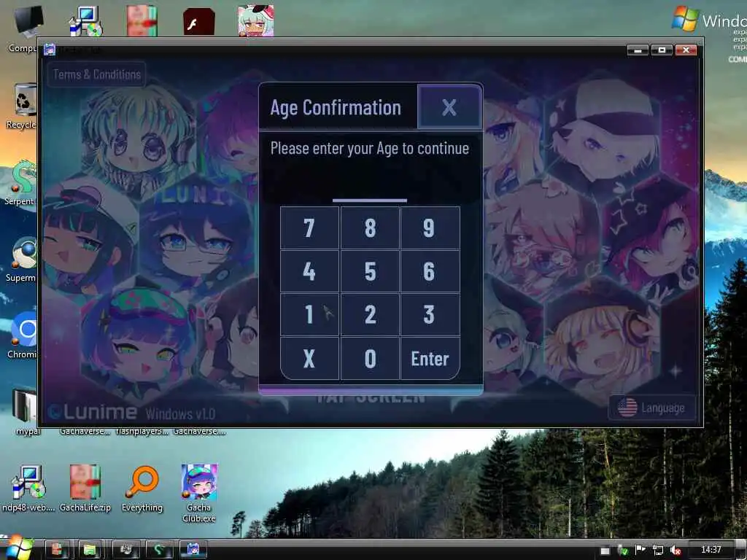This screenshot has height=560, width=747.
Task: Open Gacha Club.exe desktop icon
Action: click(198, 493)
